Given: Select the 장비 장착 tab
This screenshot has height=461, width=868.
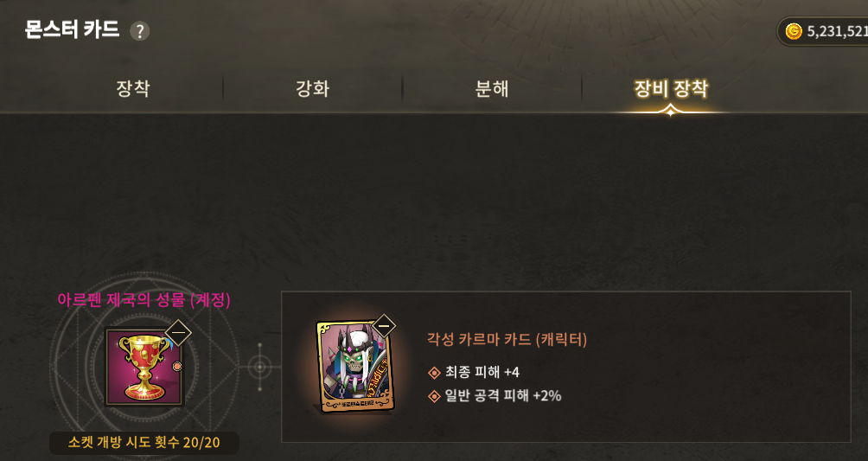Looking at the screenshot, I should (671, 88).
